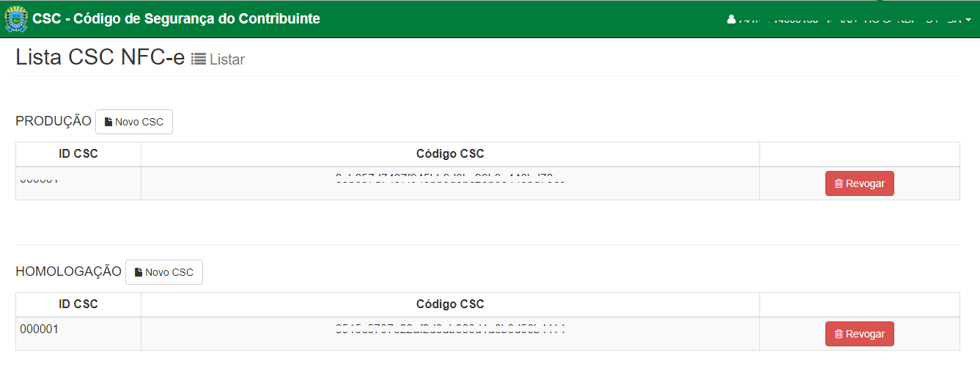The width and height of the screenshot is (980, 372).
Task: Click the Lista CSC NFC-e page heading
Action: 100,58
